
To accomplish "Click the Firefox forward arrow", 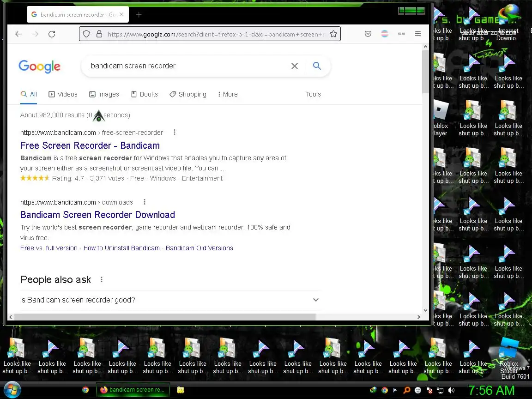I will click(35, 34).
